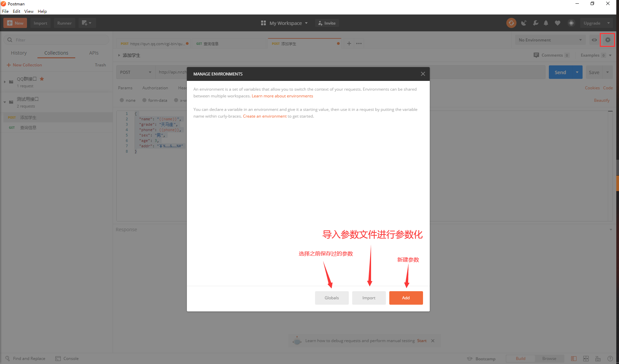This screenshot has height=364, width=619.
Task: Select the none body radio button
Action: click(x=122, y=100)
